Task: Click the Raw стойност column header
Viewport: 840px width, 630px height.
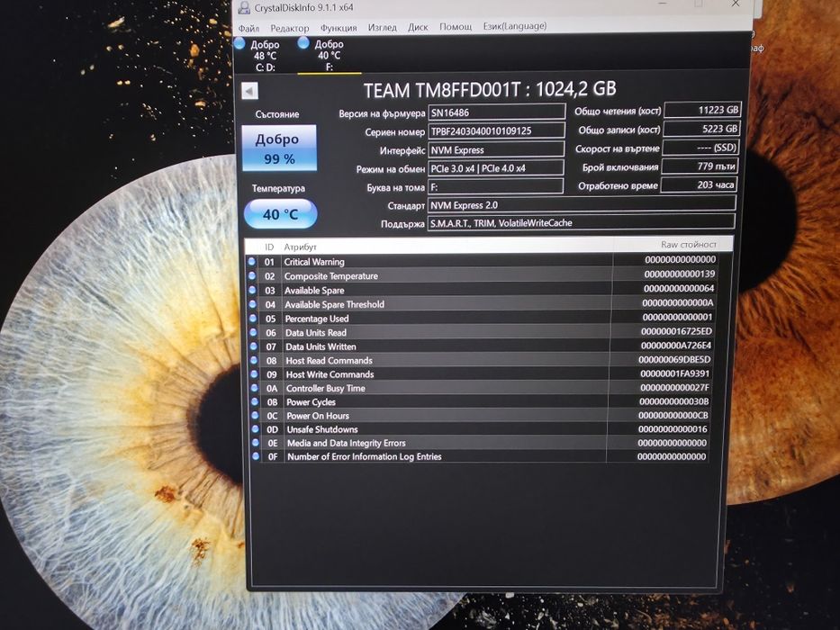Action: pos(689,245)
